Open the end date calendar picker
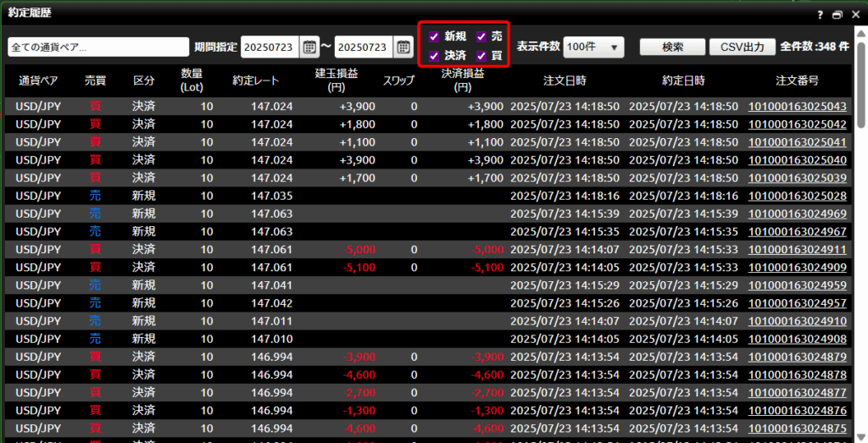The image size is (868, 443). pyautogui.click(x=403, y=47)
